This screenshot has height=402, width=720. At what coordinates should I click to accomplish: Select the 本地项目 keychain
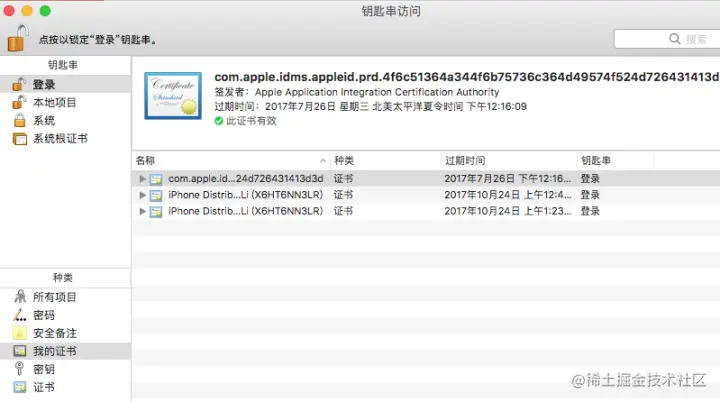65,102
